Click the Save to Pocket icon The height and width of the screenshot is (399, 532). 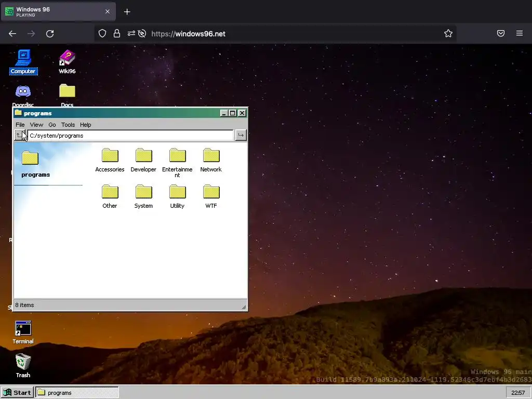501,33
